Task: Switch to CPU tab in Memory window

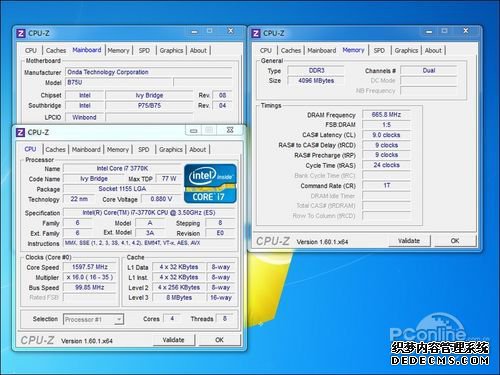Action: click(266, 51)
